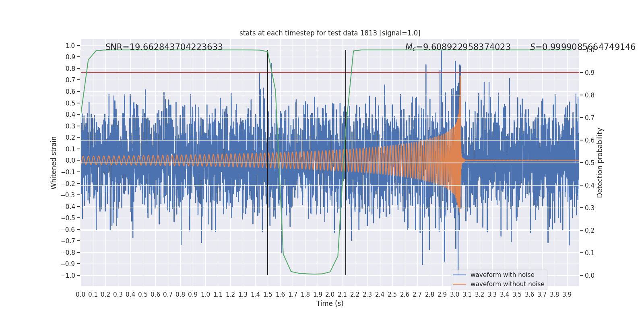Select the S=0.9999085664749146 annotation
This screenshot has height=322, width=644.
[x=582, y=47]
